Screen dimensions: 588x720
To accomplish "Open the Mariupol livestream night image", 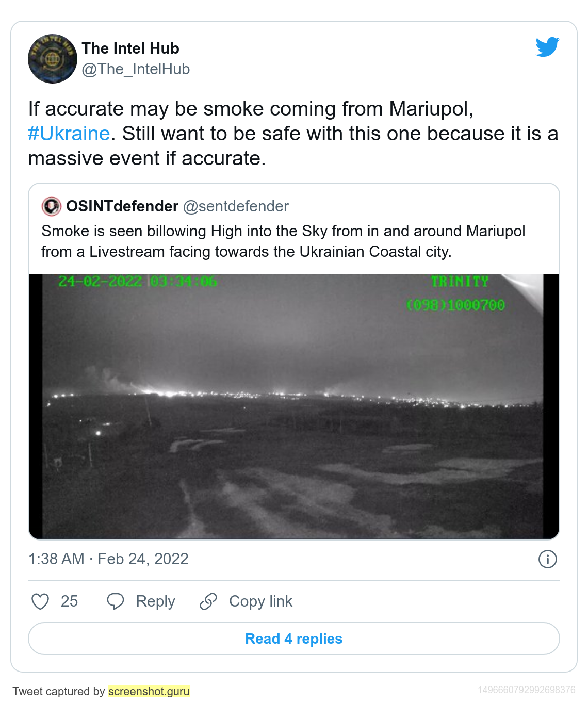I will 293,406.
